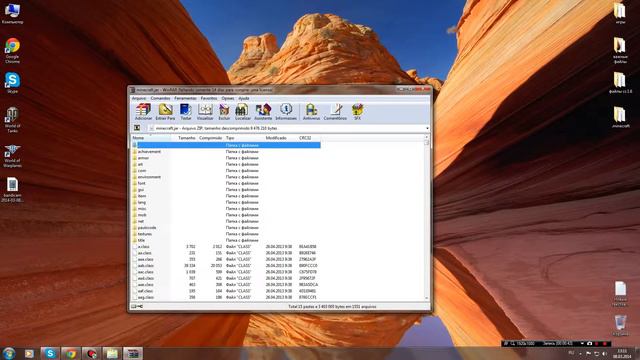Select the aab.class file row

(226, 265)
